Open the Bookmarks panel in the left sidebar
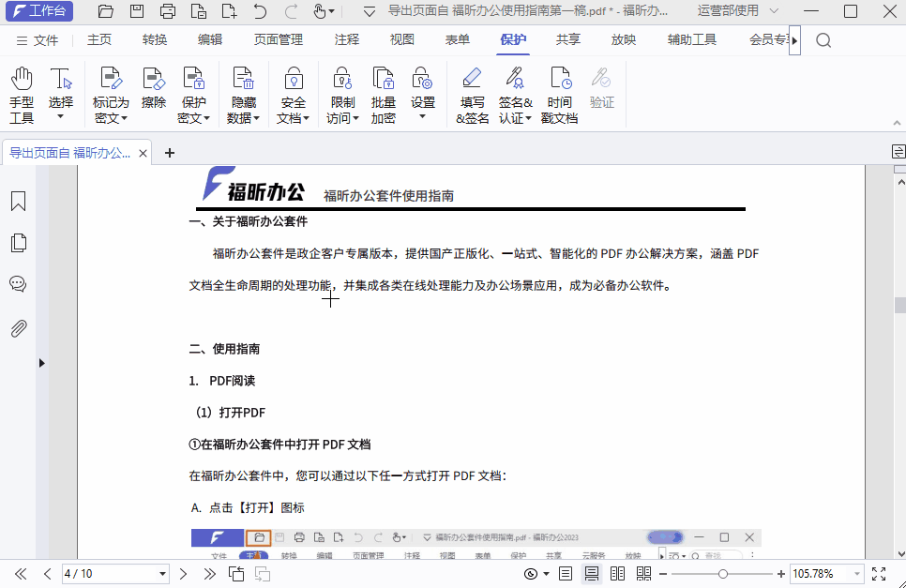The width and height of the screenshot is (906, 588). tap(18, 201)
